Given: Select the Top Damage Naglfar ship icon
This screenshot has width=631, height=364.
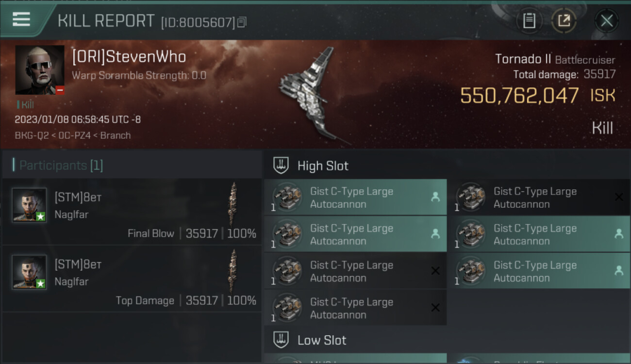Looking at the screenshot, I should (x=233, y=270).
